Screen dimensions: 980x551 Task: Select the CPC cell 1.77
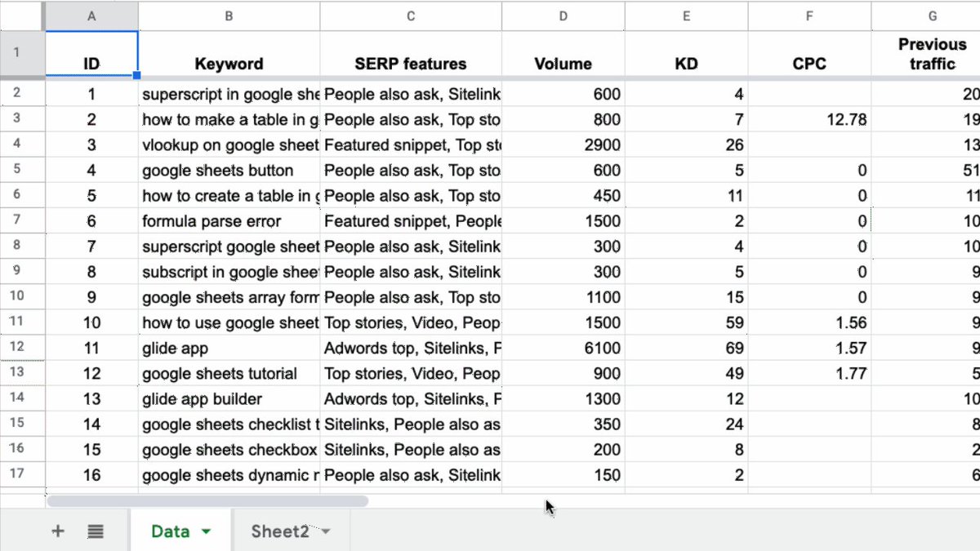pyautogui.click(x=809, y=374)
